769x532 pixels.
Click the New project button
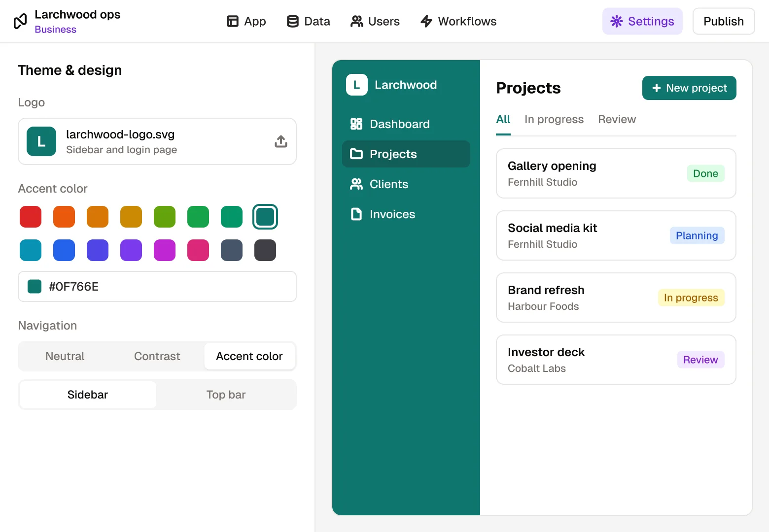click(689, 88)
